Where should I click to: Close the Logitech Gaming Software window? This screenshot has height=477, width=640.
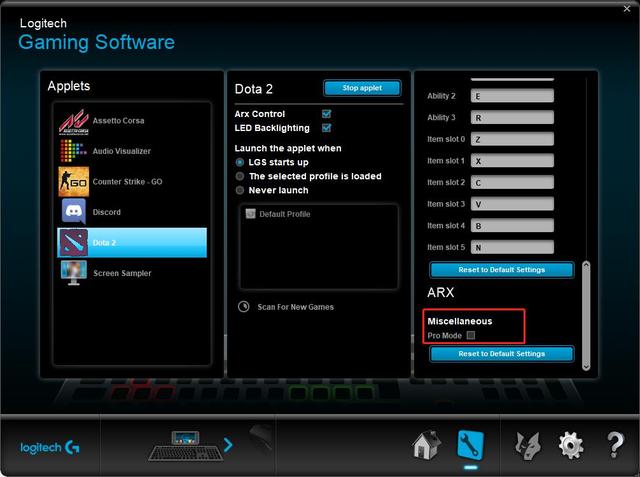627,9
